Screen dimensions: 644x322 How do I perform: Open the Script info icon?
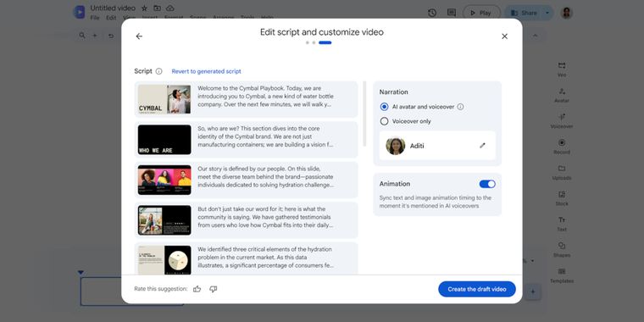159,71
